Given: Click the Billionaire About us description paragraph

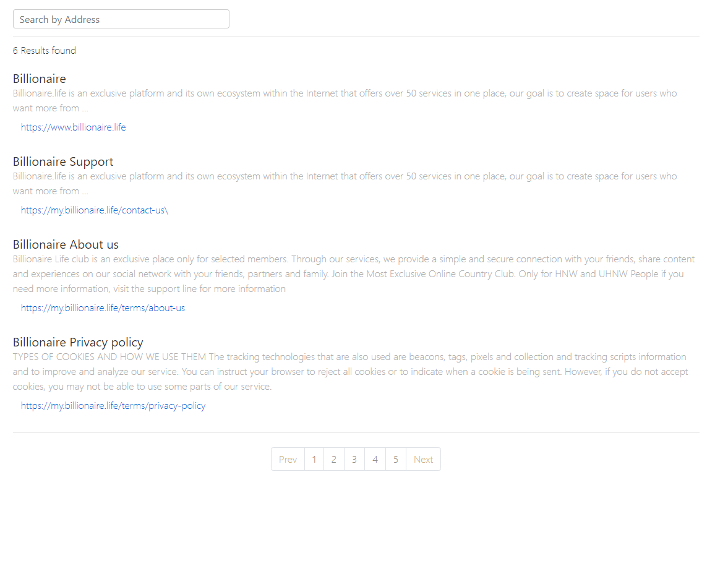Looking at the screenshot, I should [354, 274].
